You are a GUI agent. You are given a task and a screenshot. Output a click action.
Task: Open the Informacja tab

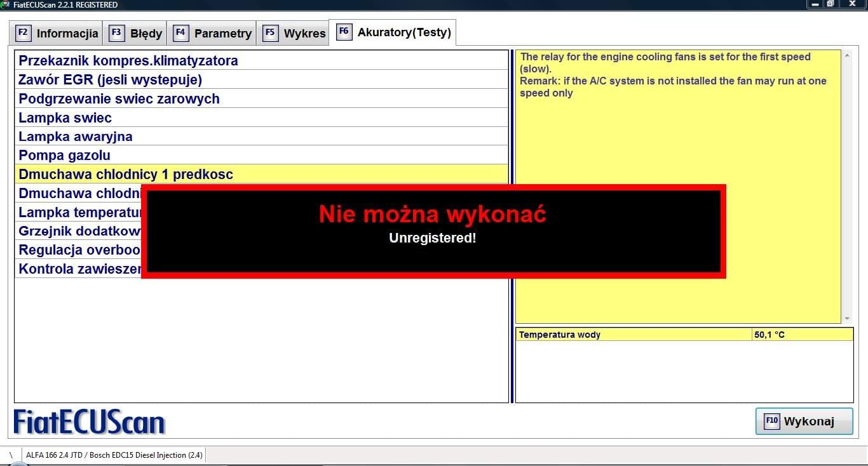click(x=57, y=33)
